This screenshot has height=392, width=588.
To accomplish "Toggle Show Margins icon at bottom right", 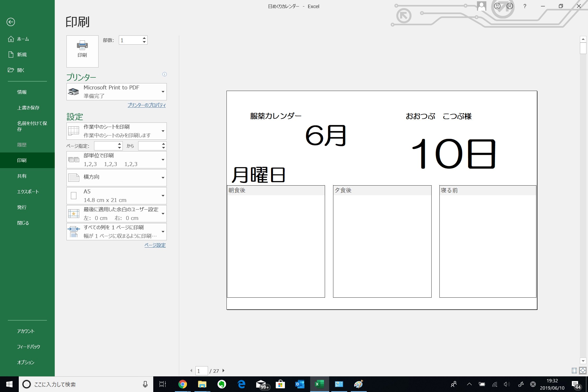I will point(574,371).
